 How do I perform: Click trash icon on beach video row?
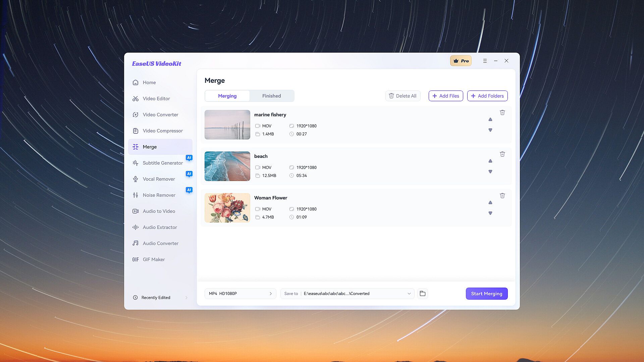(502, 154)
